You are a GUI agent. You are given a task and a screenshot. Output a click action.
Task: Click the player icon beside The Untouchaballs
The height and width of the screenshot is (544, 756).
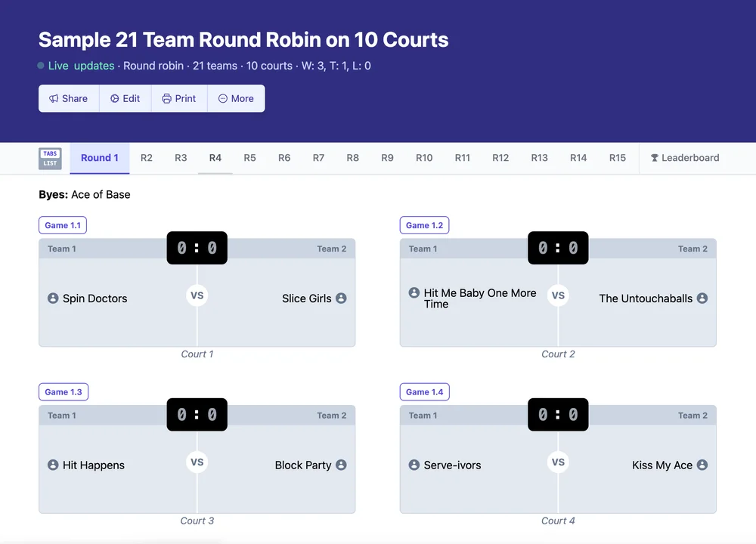[704, 298]
